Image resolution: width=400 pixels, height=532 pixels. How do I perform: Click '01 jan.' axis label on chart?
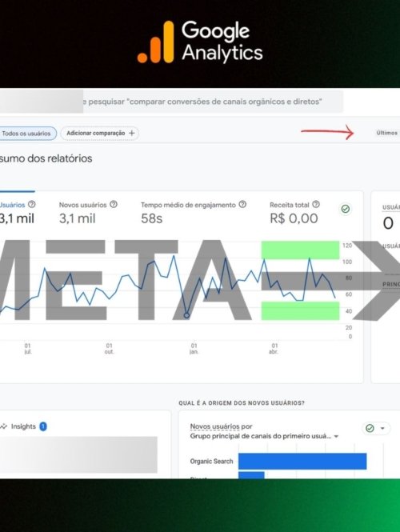[194, 349]
